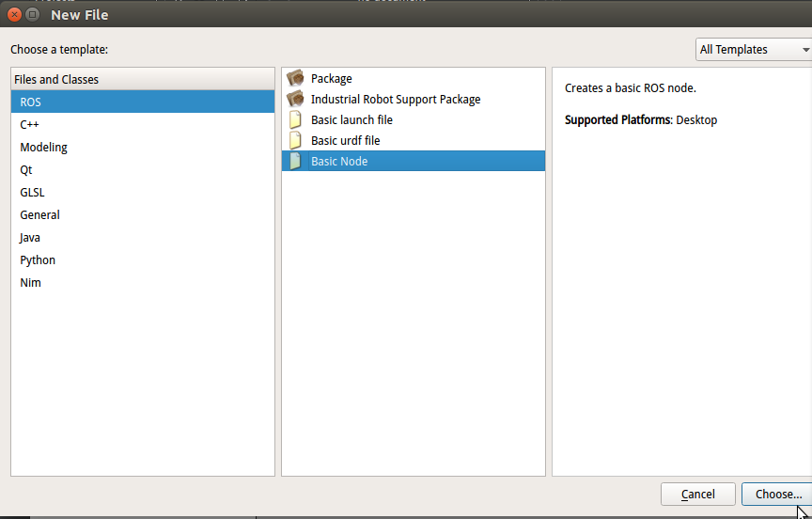Image resolution: width=812 pixels, height=519 pixels.
Task: Select the Python category
Action: (143, 260)
